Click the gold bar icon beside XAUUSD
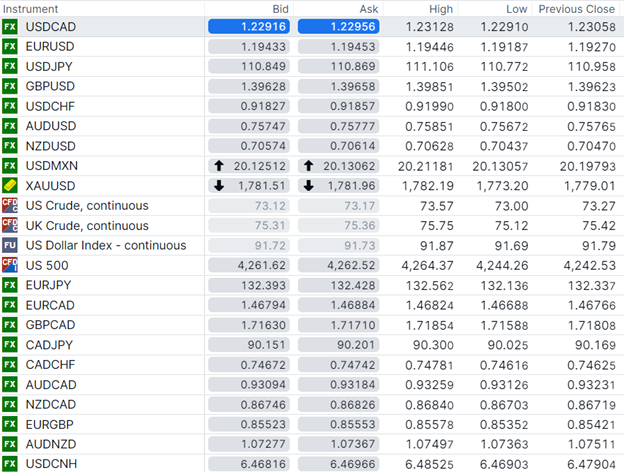Viewport: 624px width, 472px height. click(x=10, y=186)
